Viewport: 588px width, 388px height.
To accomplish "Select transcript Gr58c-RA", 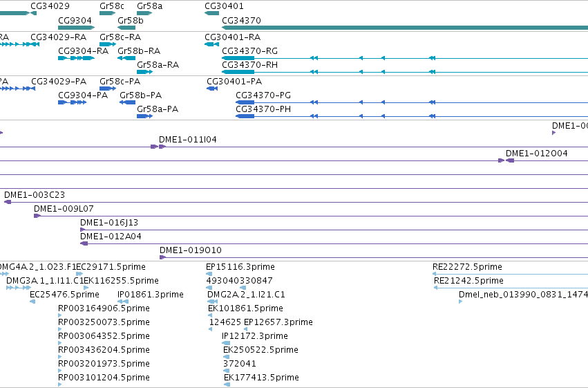I will coord(120,37).
